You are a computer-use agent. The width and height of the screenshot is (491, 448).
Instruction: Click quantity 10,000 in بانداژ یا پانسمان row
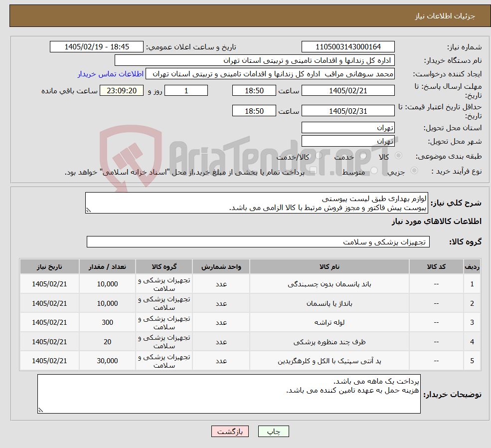107,303
